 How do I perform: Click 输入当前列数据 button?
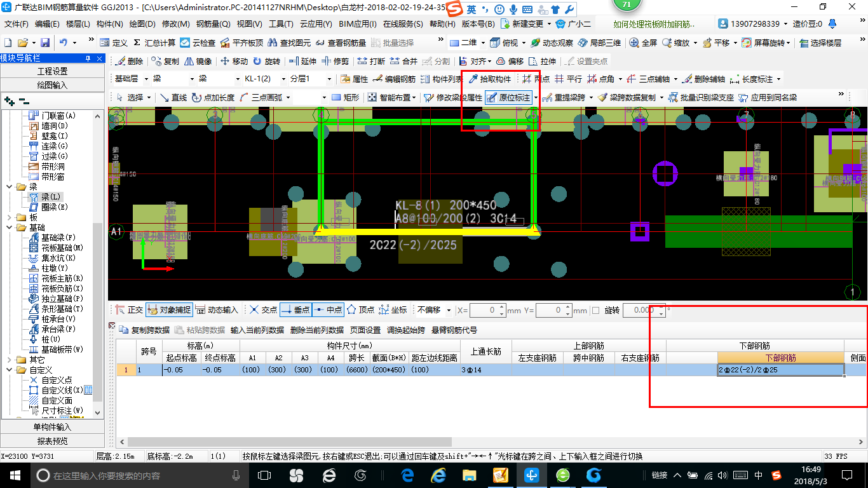257,330
